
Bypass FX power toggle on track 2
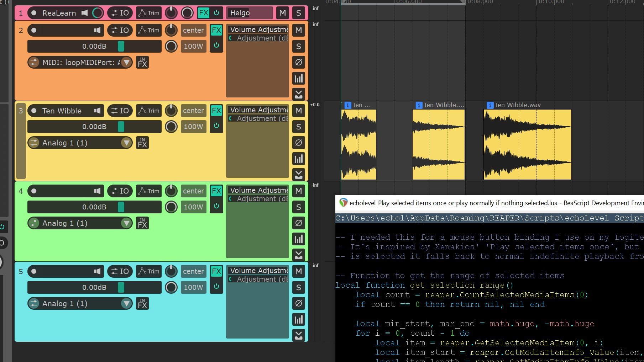216,45
